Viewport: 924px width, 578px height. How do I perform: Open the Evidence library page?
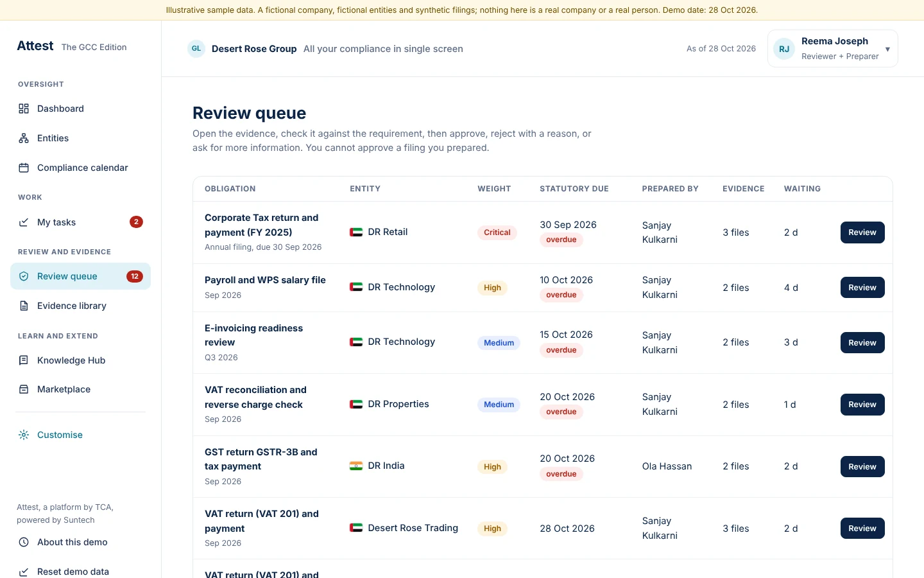(80, 306)
